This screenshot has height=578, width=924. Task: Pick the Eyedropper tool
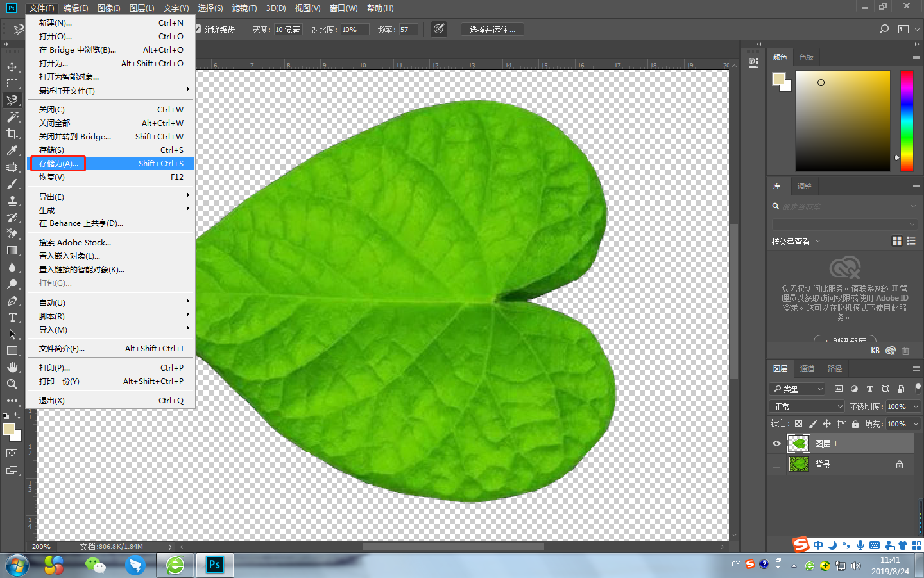[13, 150]
